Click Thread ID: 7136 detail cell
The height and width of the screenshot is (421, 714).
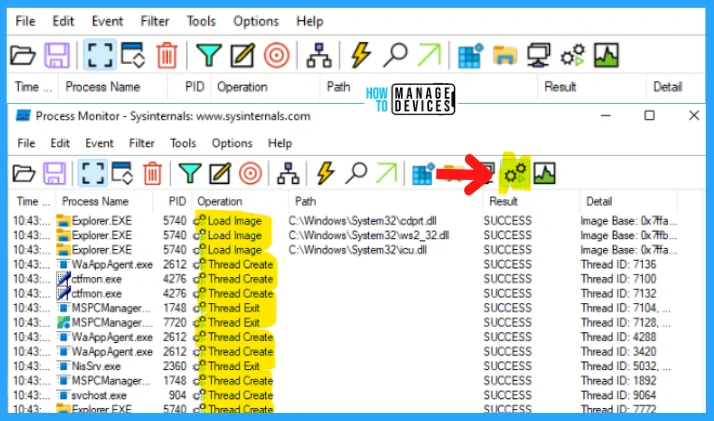click(618, 264)
